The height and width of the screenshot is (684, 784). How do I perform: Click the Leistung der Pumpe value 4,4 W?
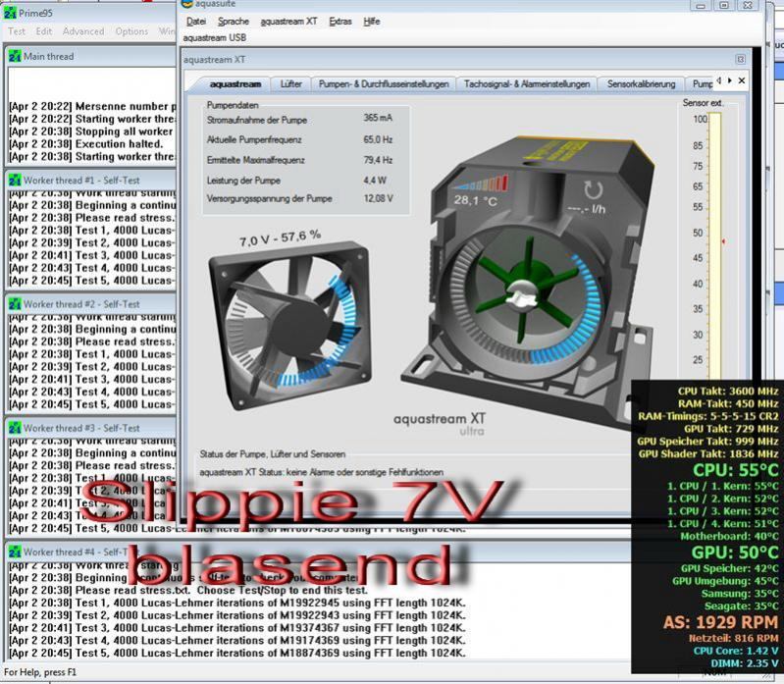(375, 180)
